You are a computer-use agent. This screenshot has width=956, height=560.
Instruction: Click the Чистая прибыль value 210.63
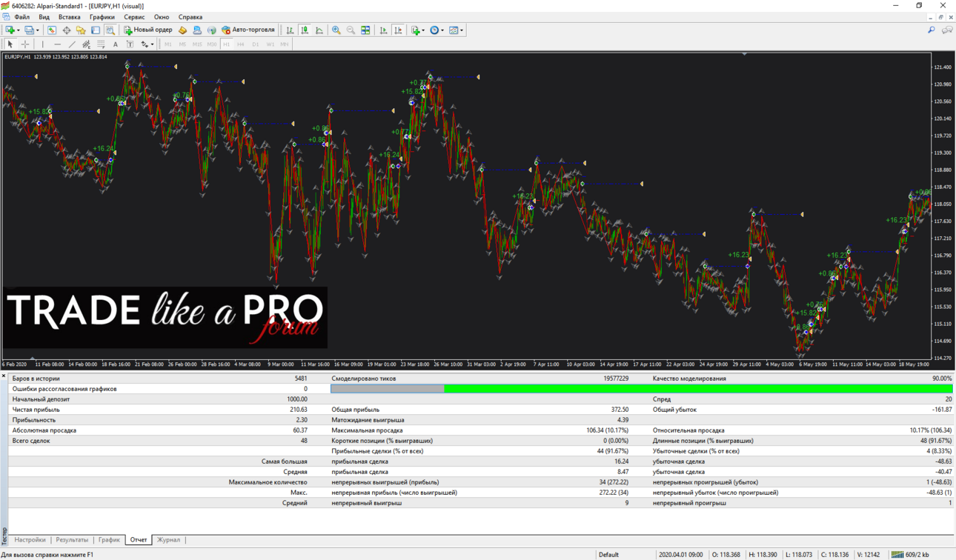point(298,410)
